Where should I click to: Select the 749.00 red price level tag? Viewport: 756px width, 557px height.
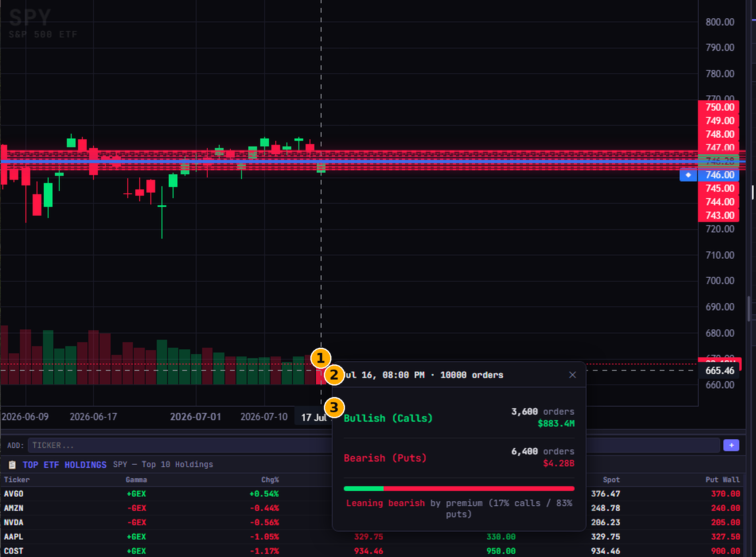click(719, 121)
